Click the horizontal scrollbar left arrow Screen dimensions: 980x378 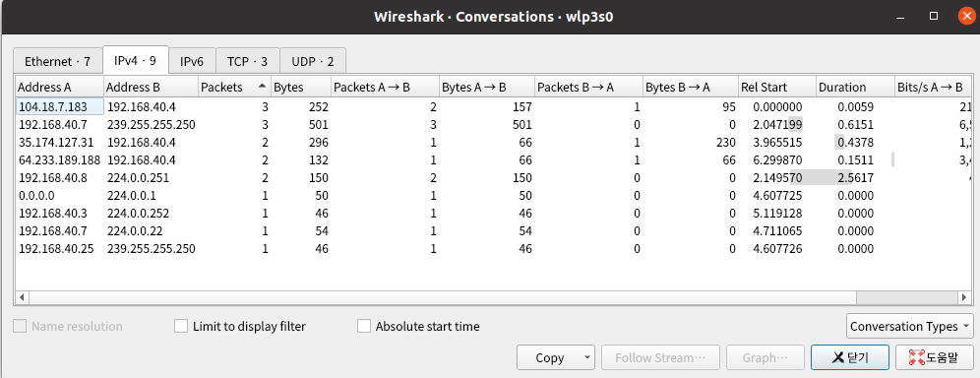[x=21, y=296]
